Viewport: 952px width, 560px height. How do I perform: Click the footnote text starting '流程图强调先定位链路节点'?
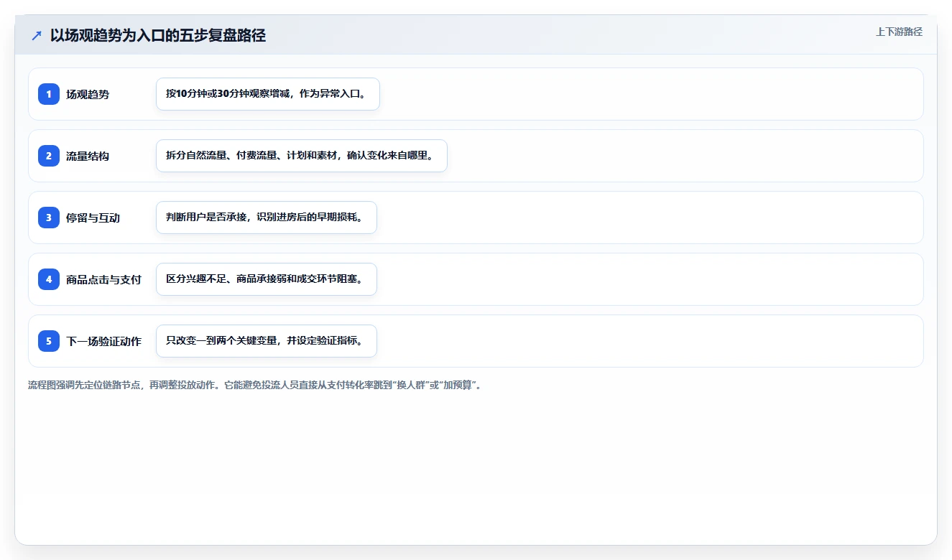pyautogui.click(x=256, y=386)
